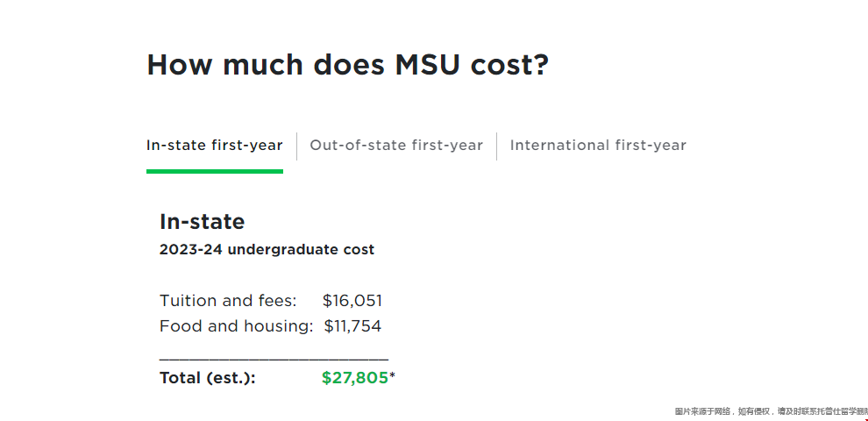
Task: Click the 'Food and housing:' label
Action: (x=237, y=326)
